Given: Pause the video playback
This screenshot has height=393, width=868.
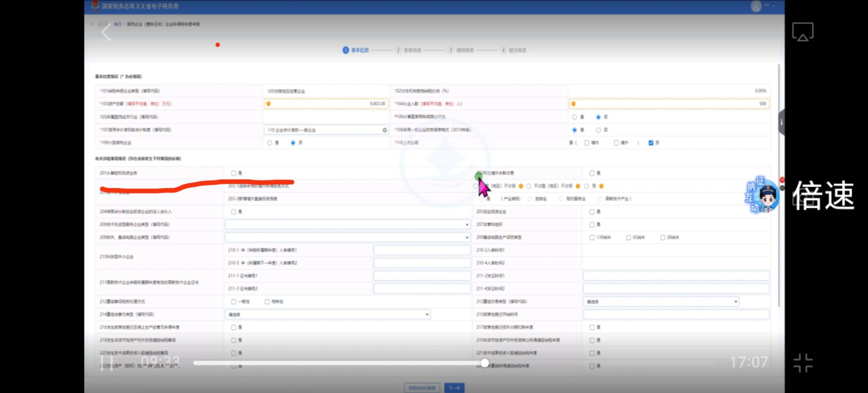Looking at the screenshot, I should pyautogui.click(x=107, y=363).
